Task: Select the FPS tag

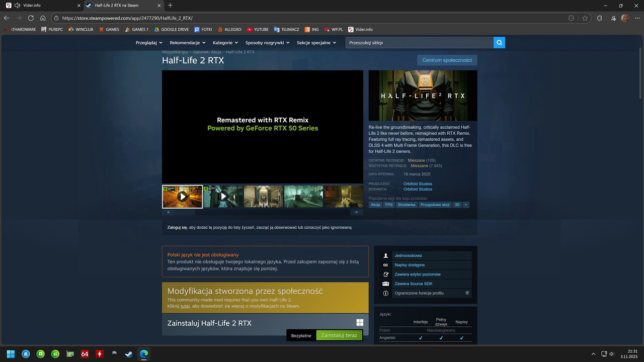Action: click(x=389, y=205)
